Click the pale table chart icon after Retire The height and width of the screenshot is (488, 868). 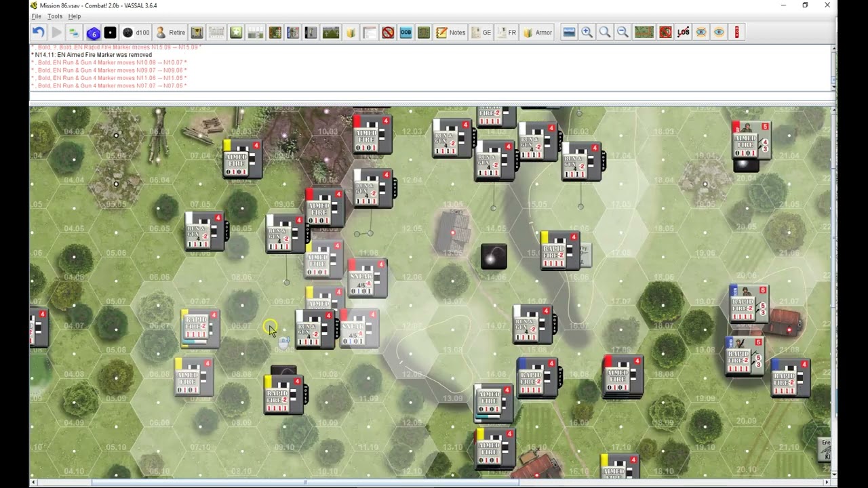tap(216, 33)
